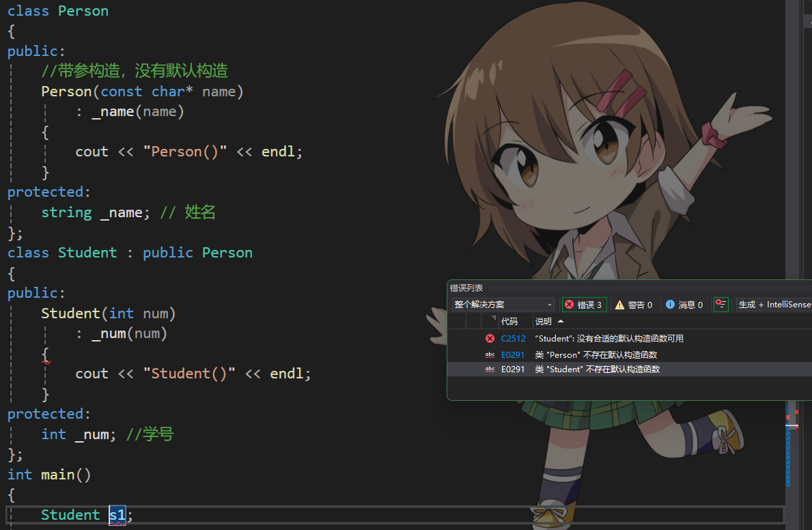Select error text 类 "Person" 不存在默认构造函数

pos(596,355)
